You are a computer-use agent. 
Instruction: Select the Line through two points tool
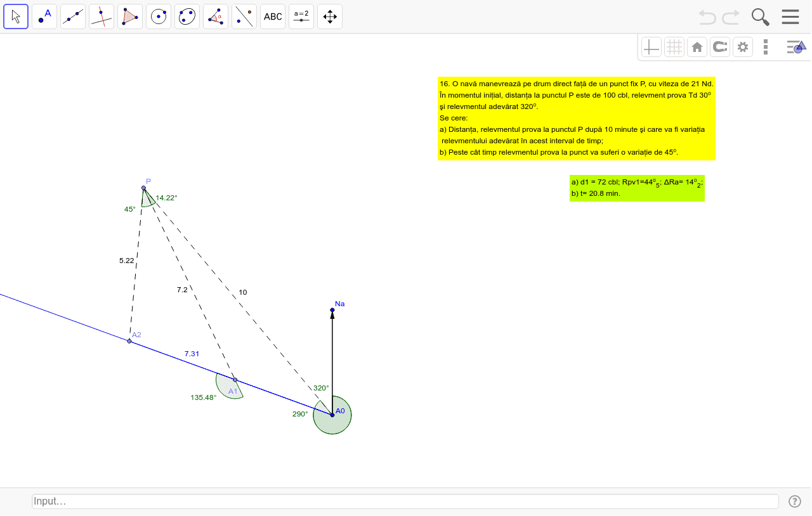pyautogui.click(x=73, y=16)
